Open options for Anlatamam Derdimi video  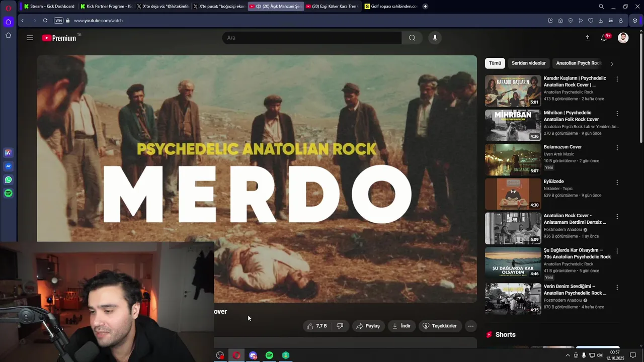617,217
